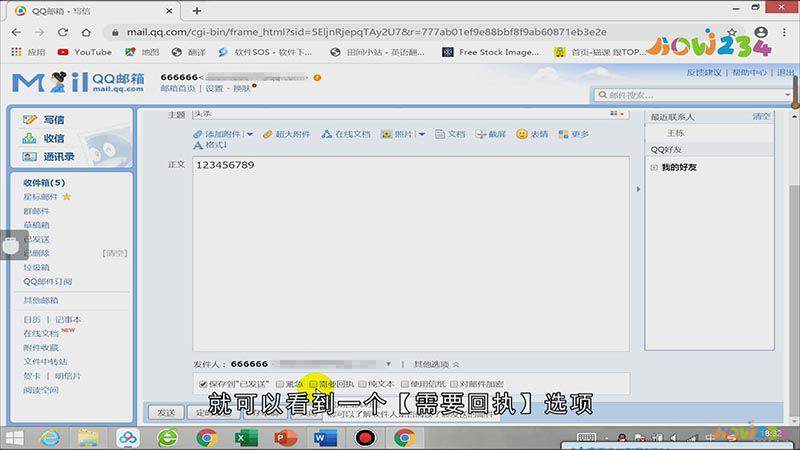Screen dimensions: 800x450
Task: Open PowerPoint from the taskbar
Action: pos(286,438)
